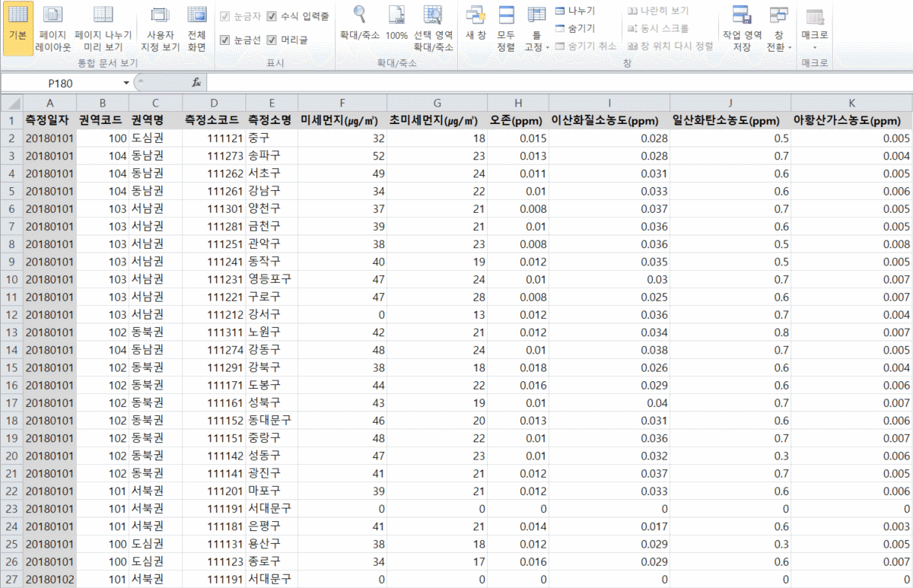Zoom to selection (선택 영역 확대/축소)
This screenshot has width=913, height=588.
pyautogui.click(x=433, y=28)
